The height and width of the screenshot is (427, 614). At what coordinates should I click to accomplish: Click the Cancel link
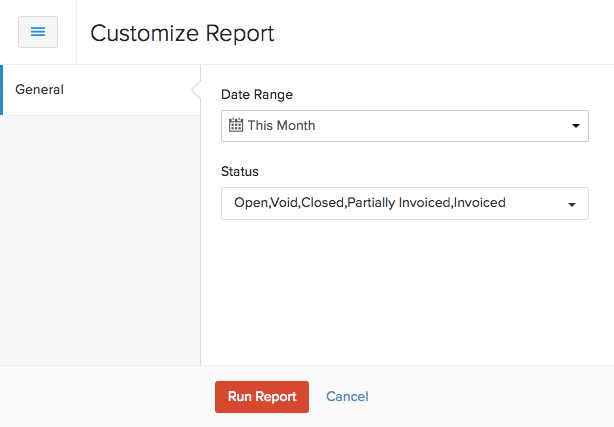[x=347, y=397]
